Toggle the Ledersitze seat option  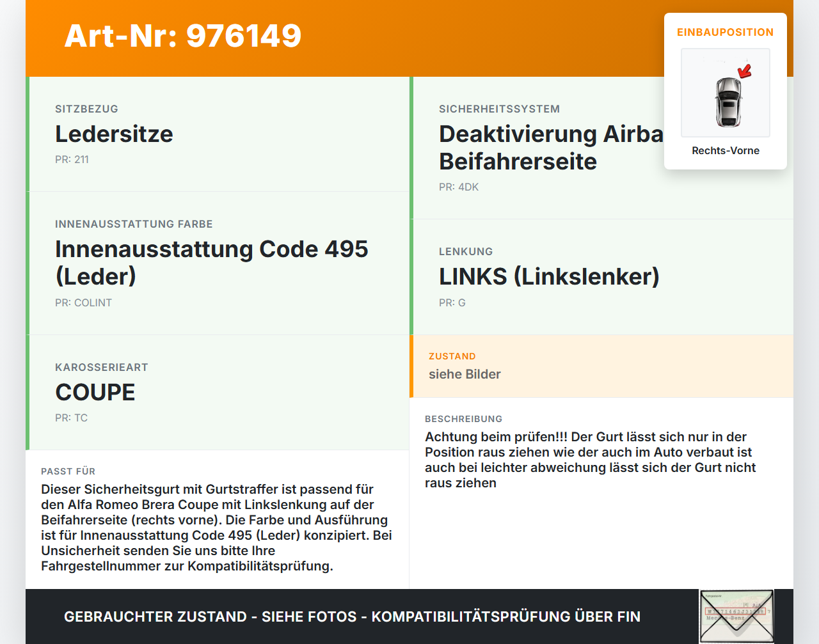(114, 134)
